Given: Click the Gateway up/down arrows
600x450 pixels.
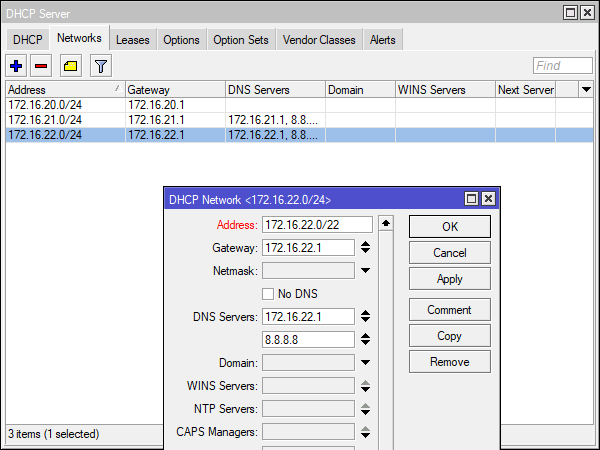Looking at the screenshot, I should click(x=365, y=248).
